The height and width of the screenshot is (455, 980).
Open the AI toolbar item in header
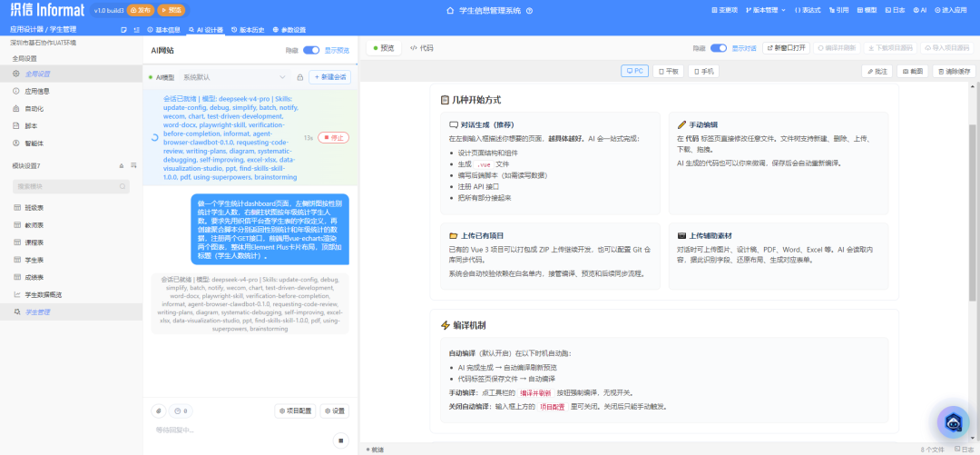point(919,11)
